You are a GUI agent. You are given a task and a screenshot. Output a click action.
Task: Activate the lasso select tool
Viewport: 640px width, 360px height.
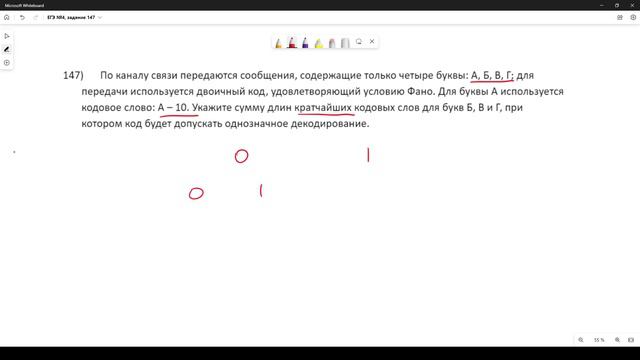[359, 42]
